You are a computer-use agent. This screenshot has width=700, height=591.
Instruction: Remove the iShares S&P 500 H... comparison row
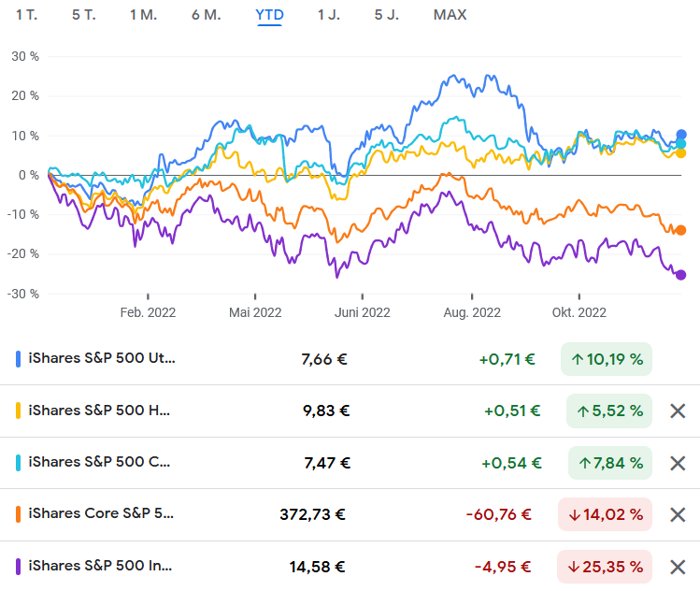coord(679,411)
